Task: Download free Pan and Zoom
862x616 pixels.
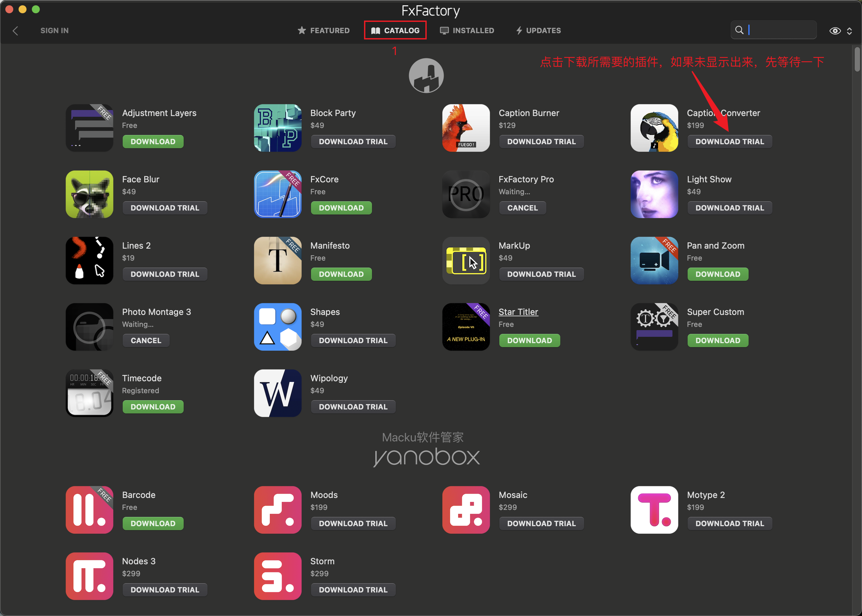Action: pyautogui.click(x=718, y=274)
